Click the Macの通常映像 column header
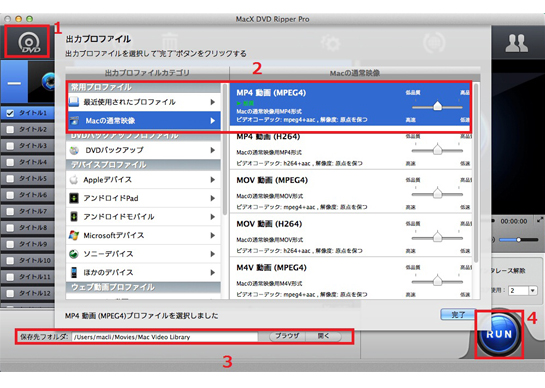 355,73
